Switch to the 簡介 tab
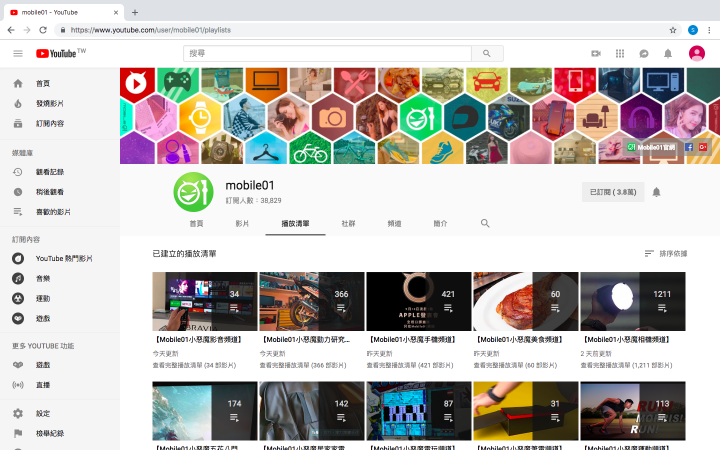This screenshot has height=450, width=720. pyautogui.click(x=440, y=224)
